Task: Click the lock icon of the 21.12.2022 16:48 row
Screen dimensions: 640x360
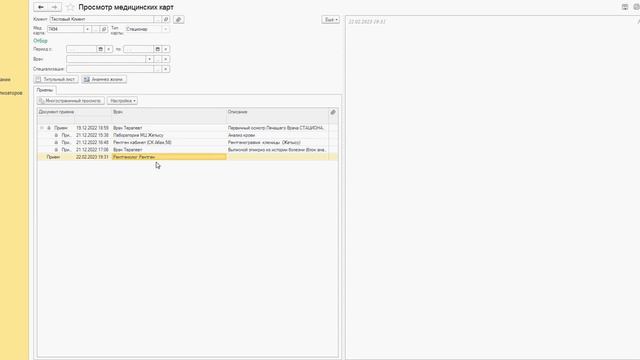Action: (56, 142)
